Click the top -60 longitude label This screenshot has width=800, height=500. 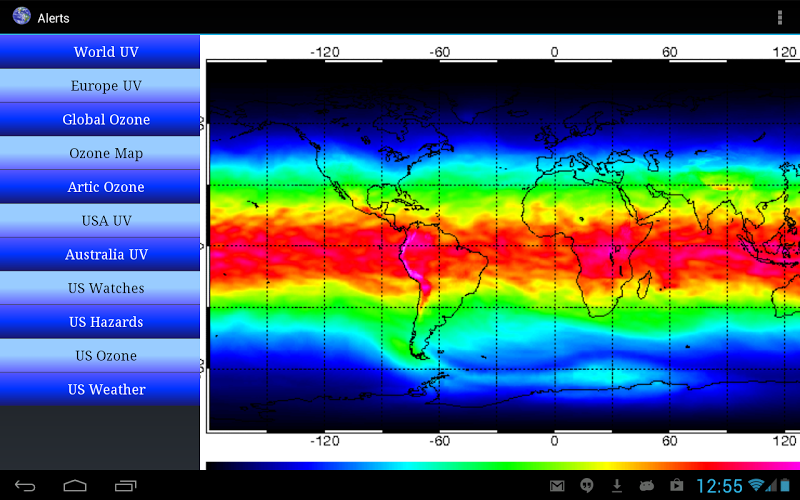[439, 52]
